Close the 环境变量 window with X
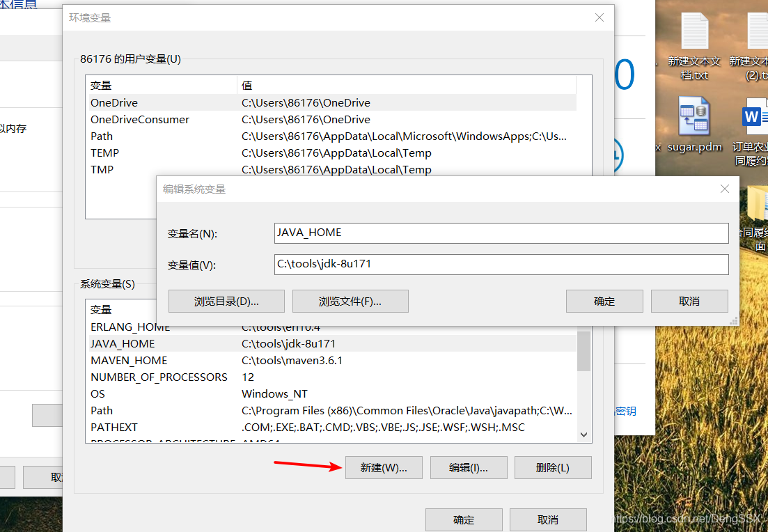 [599, 17]
